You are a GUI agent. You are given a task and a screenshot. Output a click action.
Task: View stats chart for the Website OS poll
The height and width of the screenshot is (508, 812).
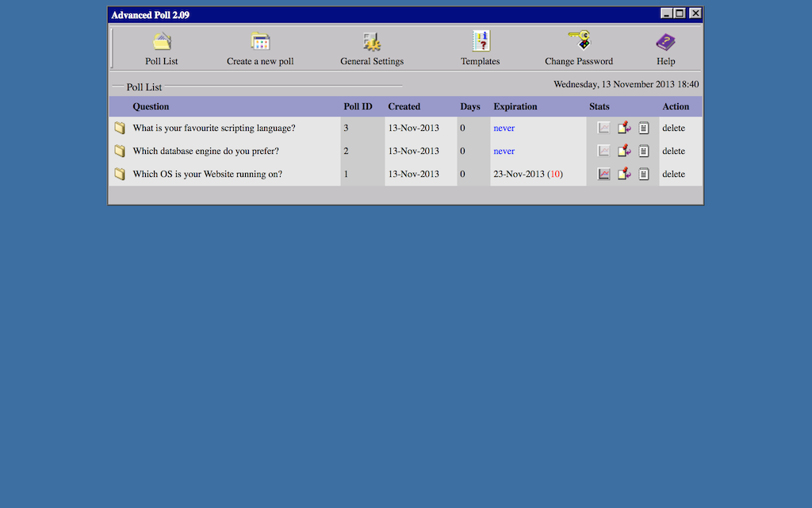click(x=603, y=174)
